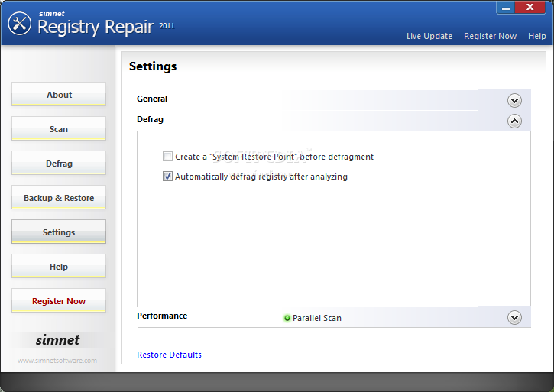Click the green Parallel Scan indicator dot
The height and width of the screenshot is (392, 554).
pyautogui.click(x=287, y=318)
